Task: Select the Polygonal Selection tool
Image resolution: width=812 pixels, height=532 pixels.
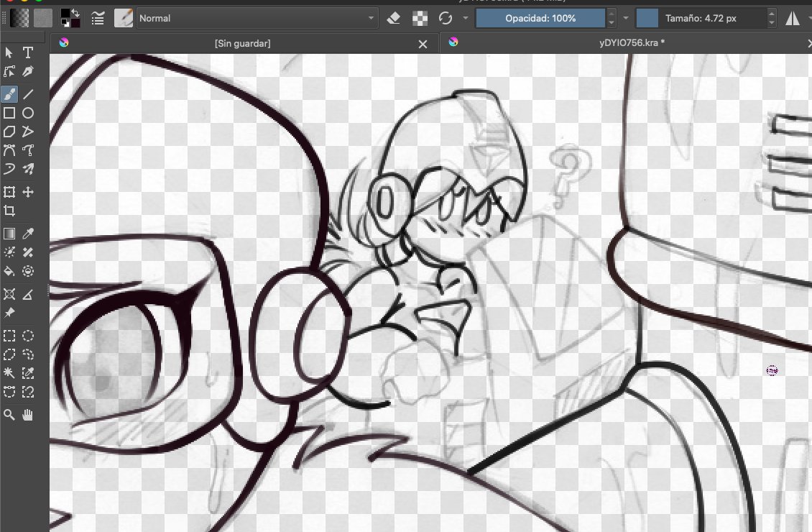Action: 9,354
